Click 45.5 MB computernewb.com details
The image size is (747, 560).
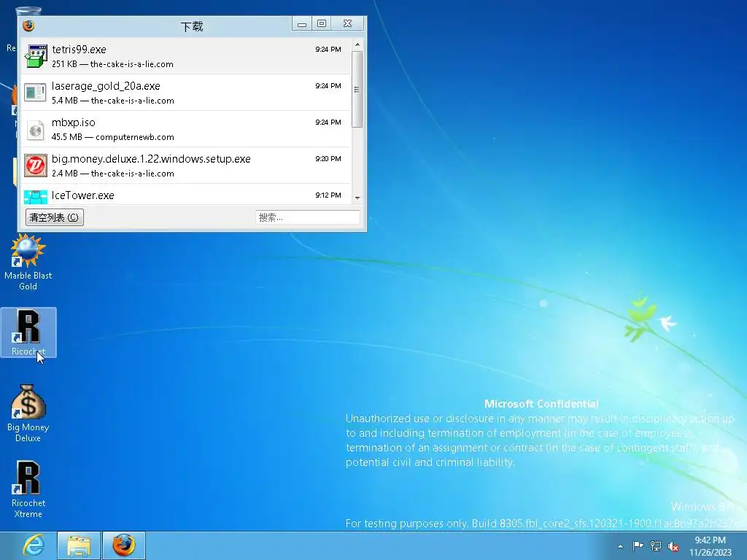coord(113,137)
